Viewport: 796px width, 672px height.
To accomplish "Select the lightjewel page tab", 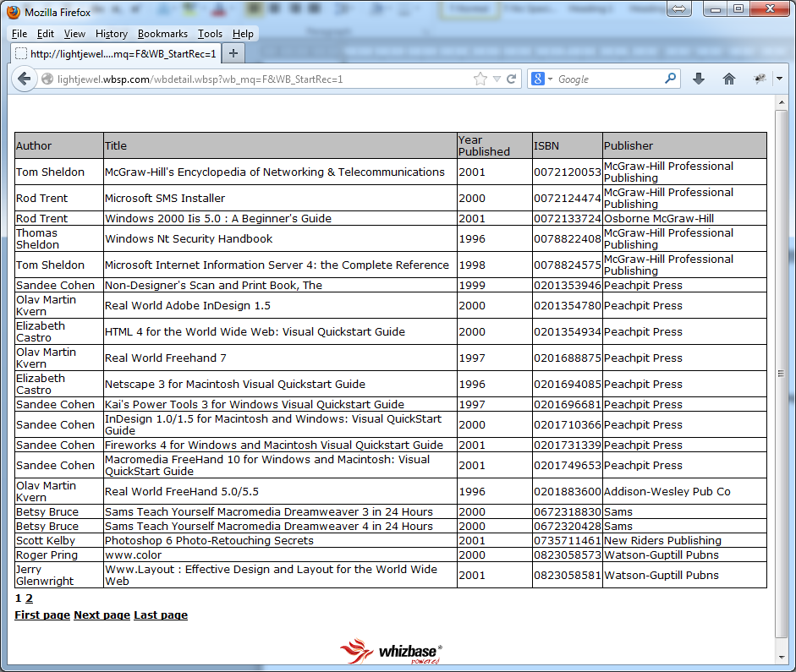I will [x=116, y=53].
